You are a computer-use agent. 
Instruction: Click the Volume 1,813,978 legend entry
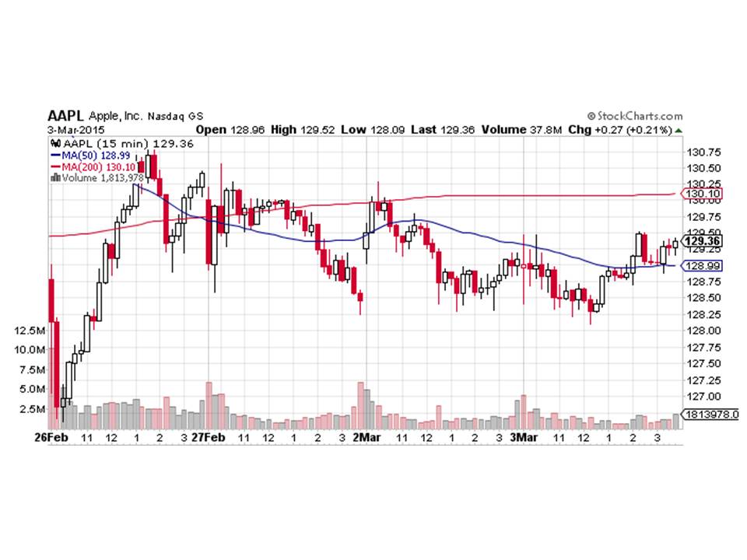[103, 178]
